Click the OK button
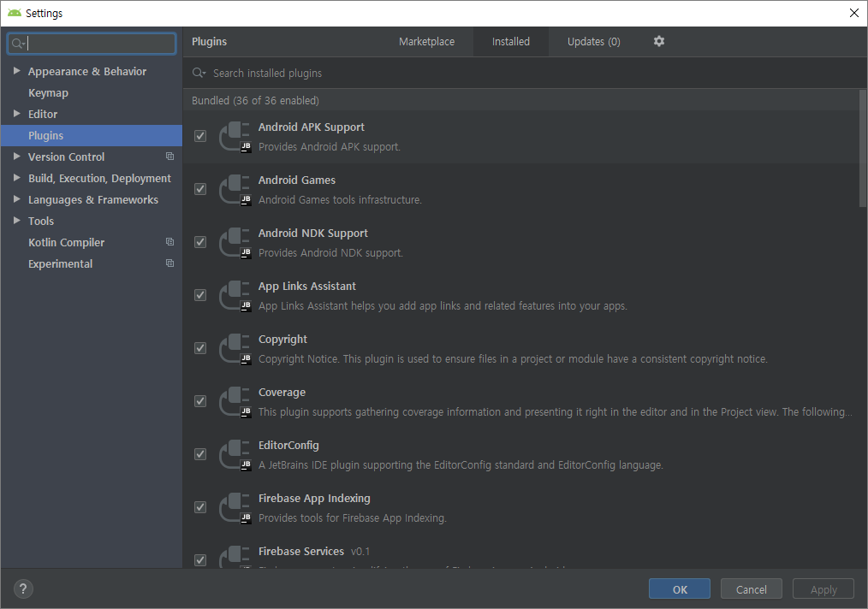 coord(679,589)
